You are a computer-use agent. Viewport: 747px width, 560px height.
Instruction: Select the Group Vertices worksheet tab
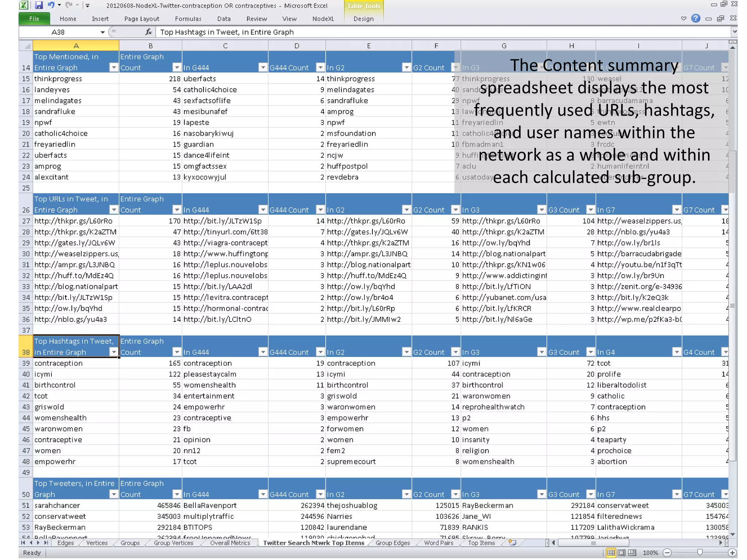[x=174, y=542]
